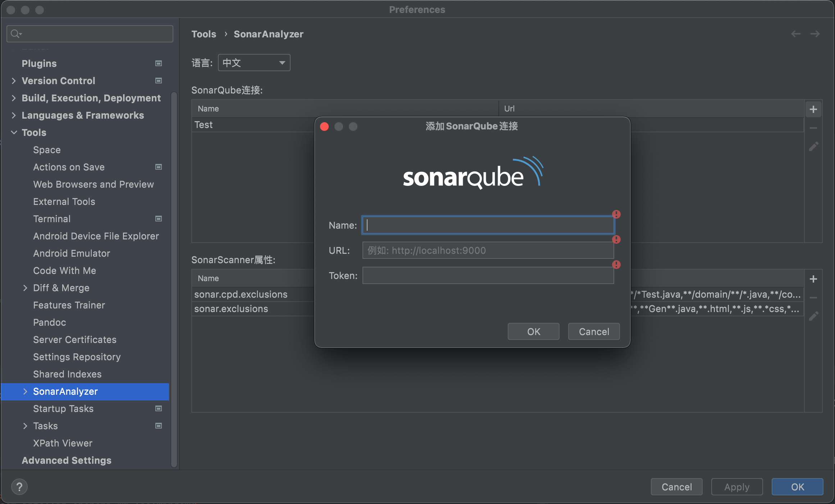Open External Tools settings
This screenshot has height=504, width=835.
[64, 201]
